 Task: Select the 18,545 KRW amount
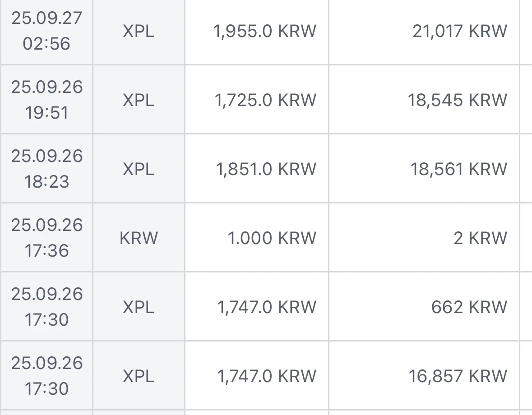457,100
